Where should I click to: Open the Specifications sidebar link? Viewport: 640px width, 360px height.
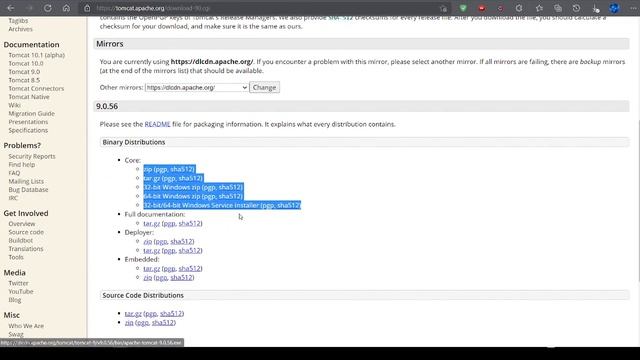pyautogui.click(x=28, y=130)
